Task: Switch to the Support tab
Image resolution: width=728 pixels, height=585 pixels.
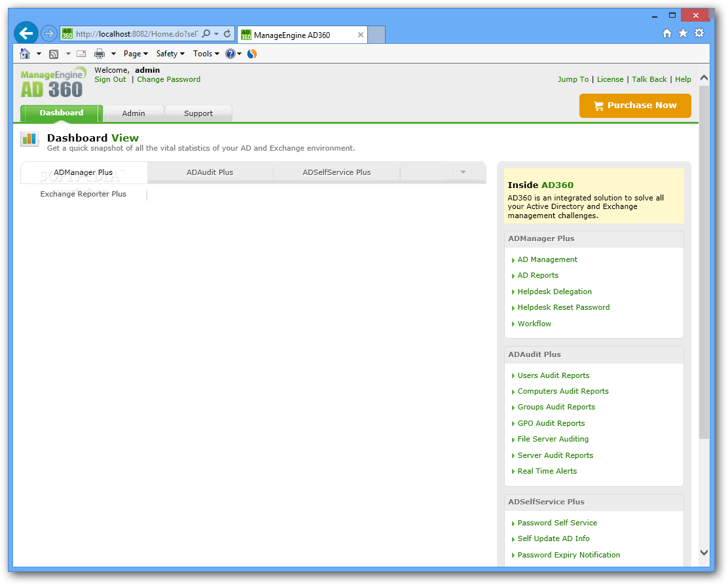Action: (198, 113)
